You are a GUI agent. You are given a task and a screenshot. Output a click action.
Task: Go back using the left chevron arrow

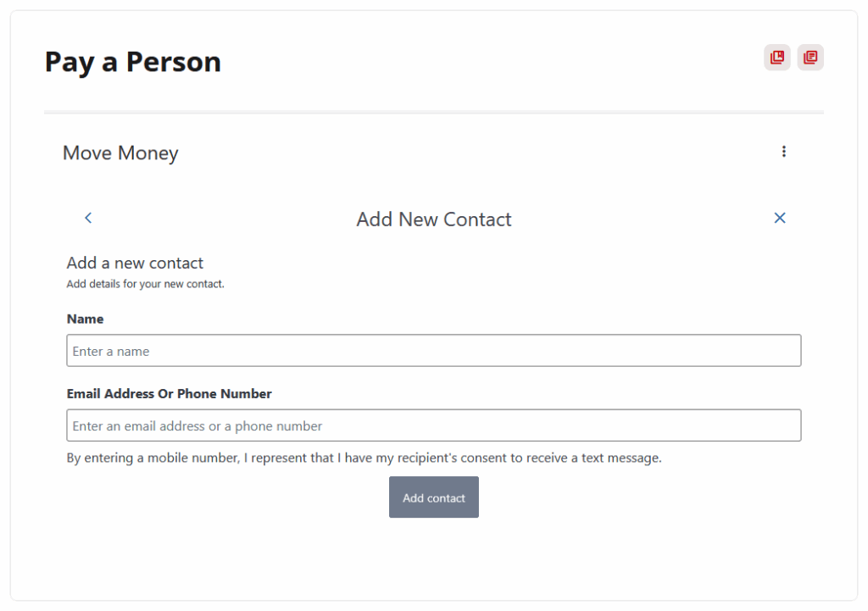click(88, 218)
